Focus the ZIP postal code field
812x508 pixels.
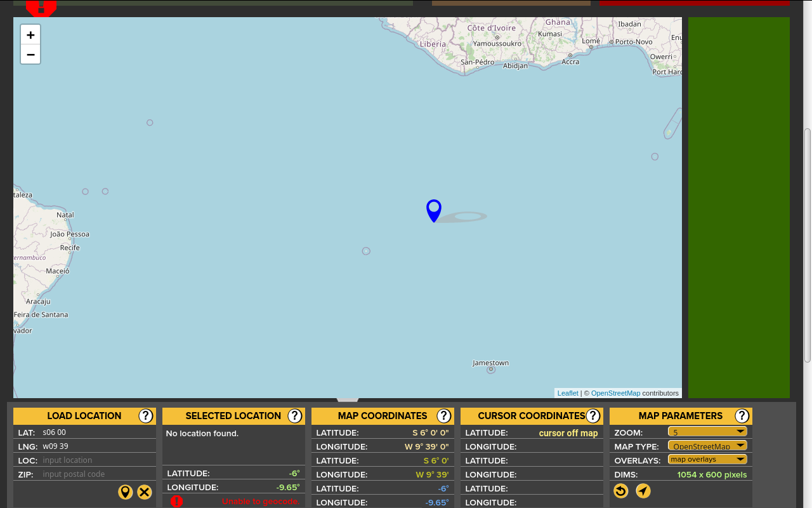click(98, 474)
